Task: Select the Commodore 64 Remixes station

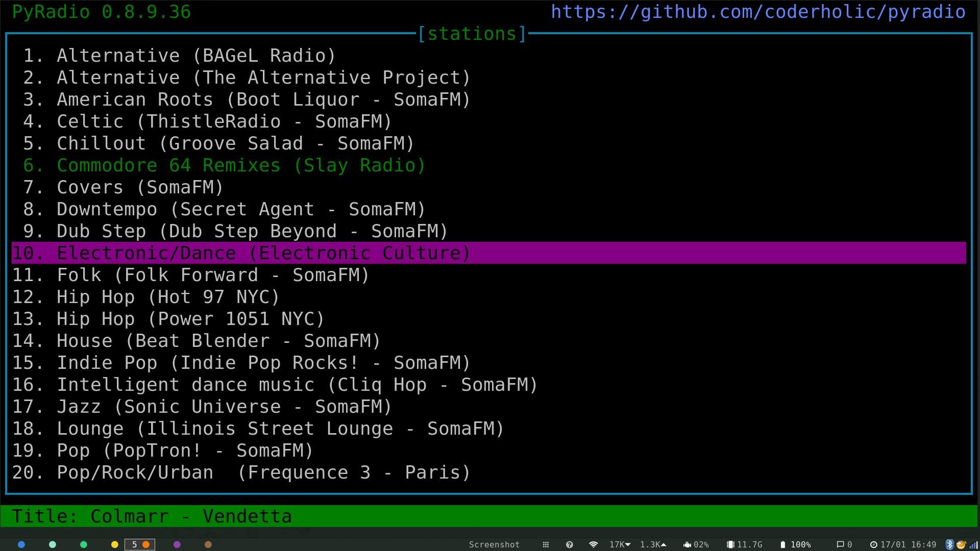Action: pyautogui.click(x=240, y=165)
